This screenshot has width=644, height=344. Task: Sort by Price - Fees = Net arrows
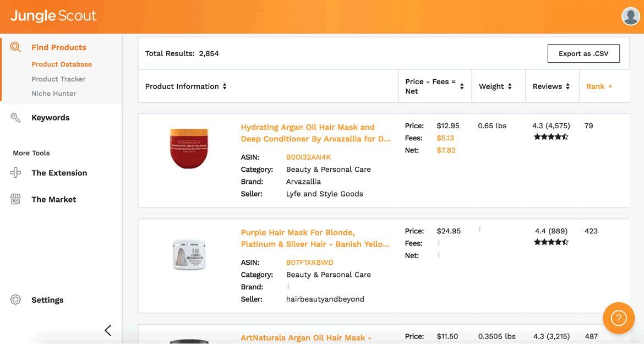tap(462, 86)
